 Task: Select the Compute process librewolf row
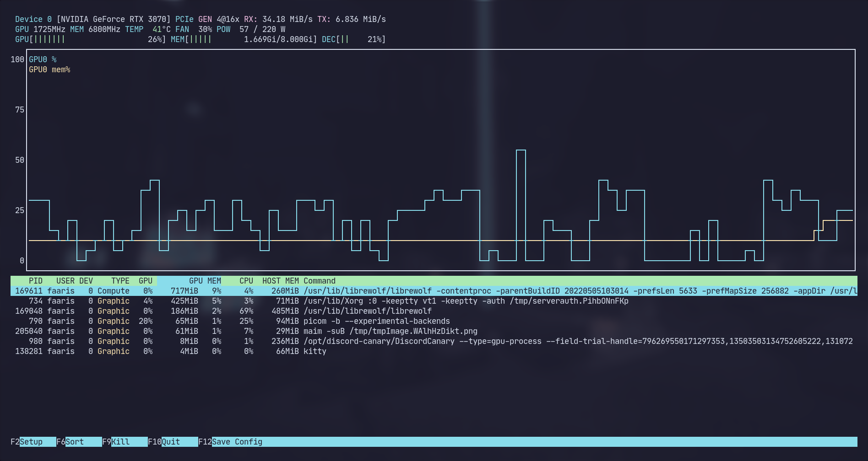(x=183, y=291)
